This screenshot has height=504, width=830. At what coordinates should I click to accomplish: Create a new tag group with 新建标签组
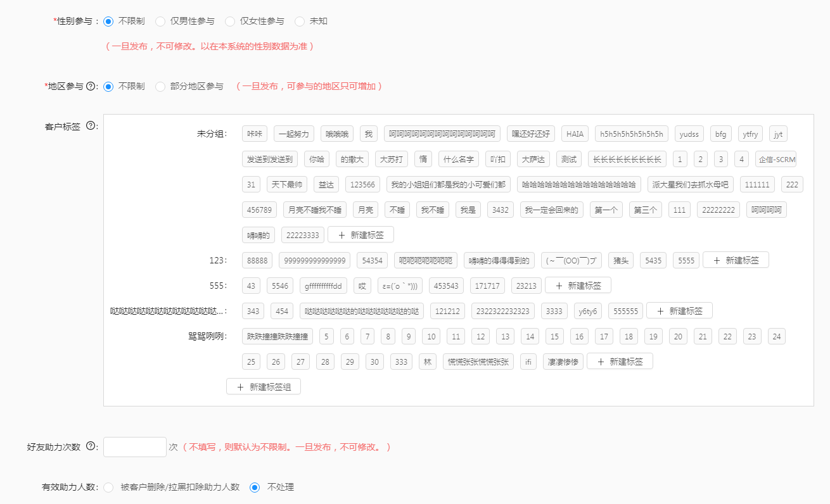pyautogui.click(x=264, y=387)
